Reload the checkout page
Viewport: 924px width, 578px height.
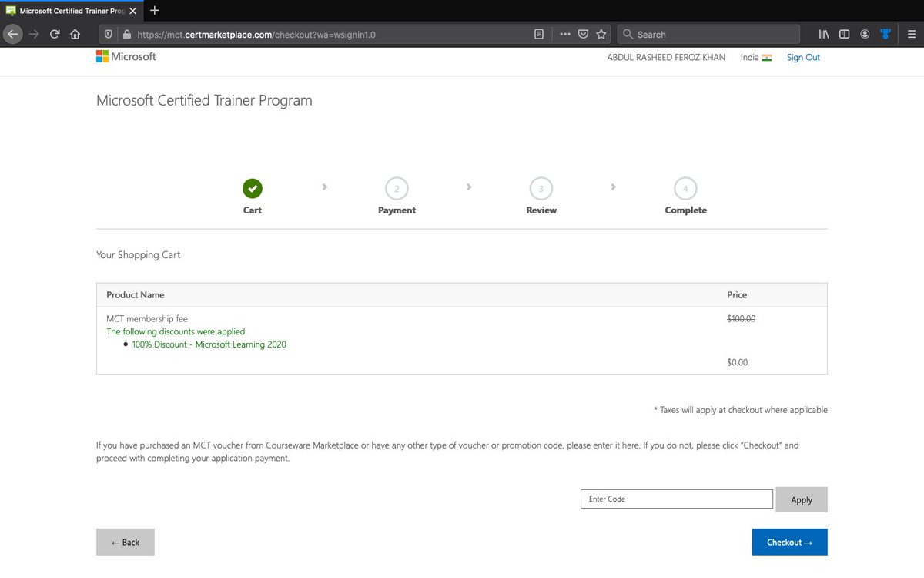coord(54,34)
